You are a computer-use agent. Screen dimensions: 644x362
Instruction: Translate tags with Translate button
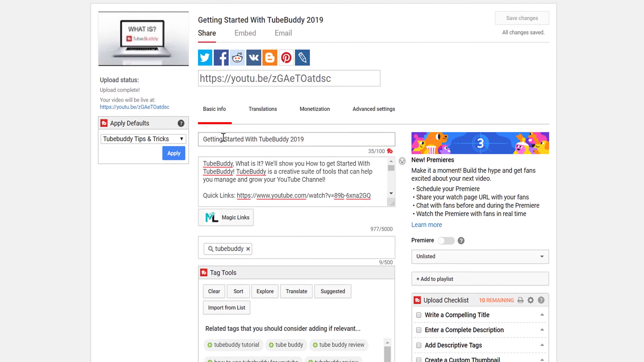(x=296, y=291)
